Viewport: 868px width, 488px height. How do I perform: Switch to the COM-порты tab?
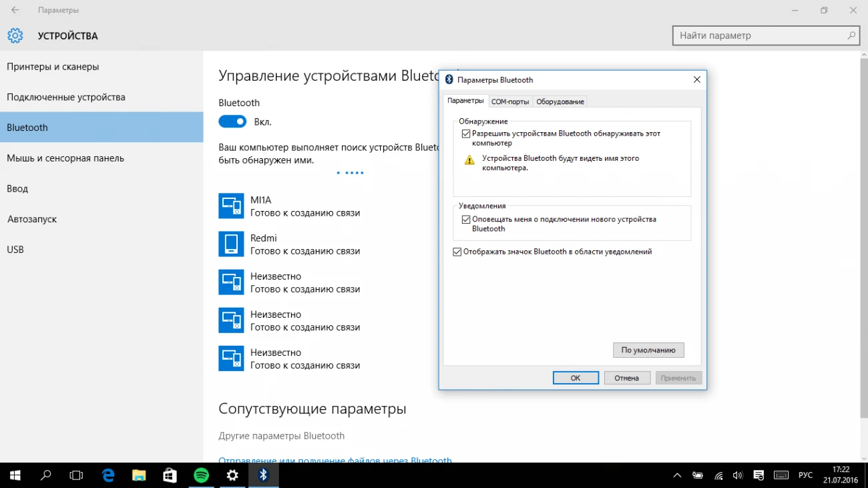510,101
